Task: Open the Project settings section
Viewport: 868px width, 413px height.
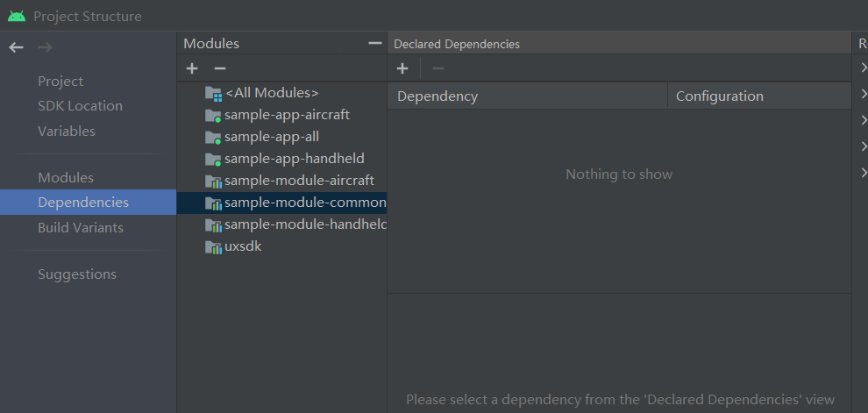Action: coord(60,81)
